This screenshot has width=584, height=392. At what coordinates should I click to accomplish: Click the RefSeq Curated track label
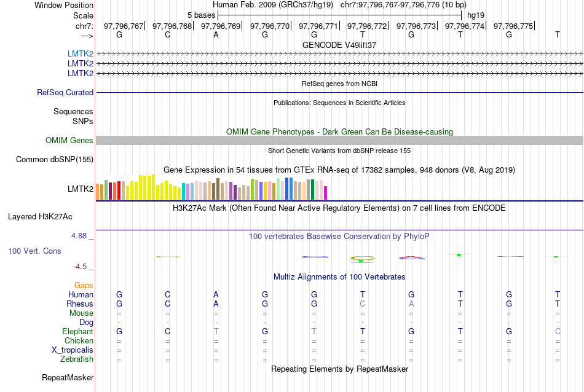[x=65, y=92]
